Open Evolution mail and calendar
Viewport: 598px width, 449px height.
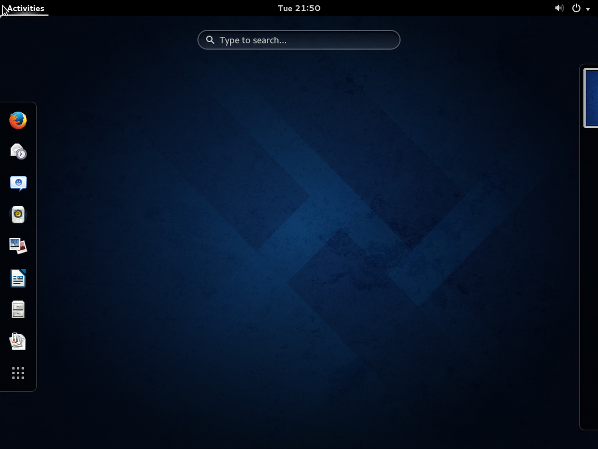click(x=18, y=151)
